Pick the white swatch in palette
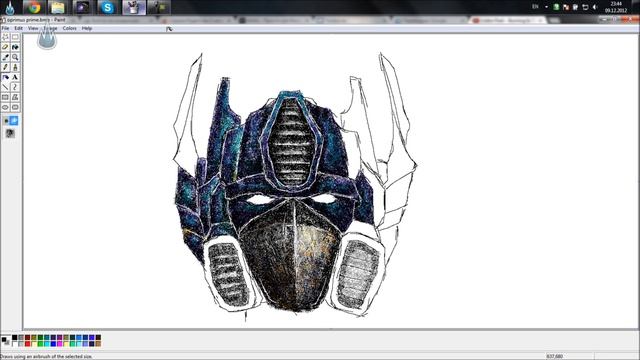Screen dimensions: 640x360 click(x=15, y=344)
